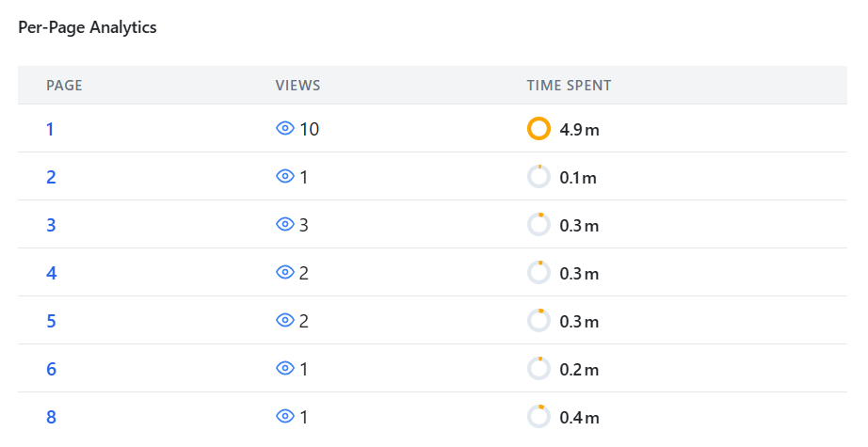868x447 pixels.
Task: Click the eye icon in page 6 row
Action: (285, 369)
